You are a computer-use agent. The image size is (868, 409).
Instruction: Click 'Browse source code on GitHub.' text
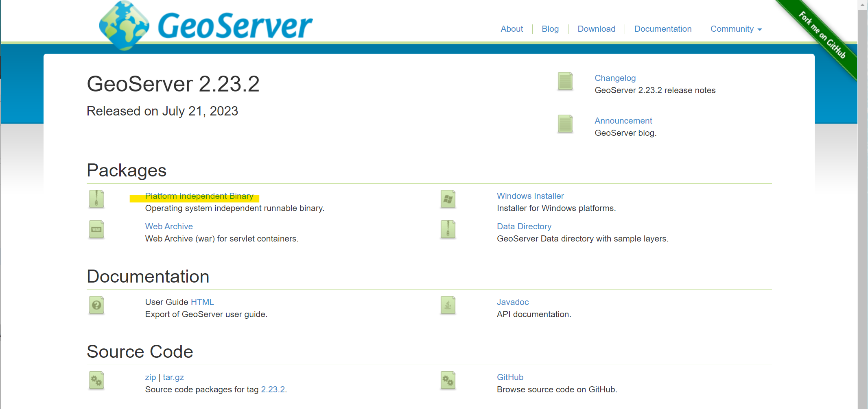coord(557,389)
